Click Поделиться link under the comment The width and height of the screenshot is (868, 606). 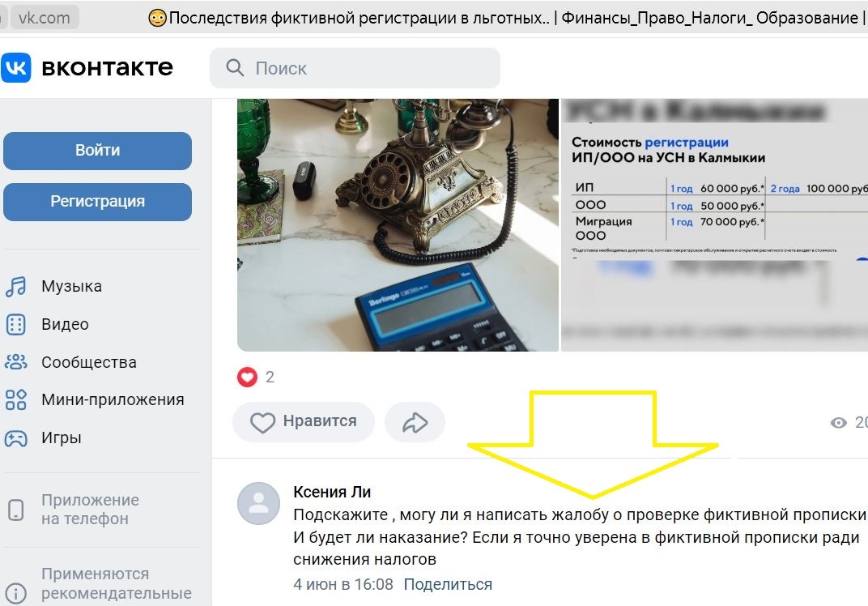point(448,584)
